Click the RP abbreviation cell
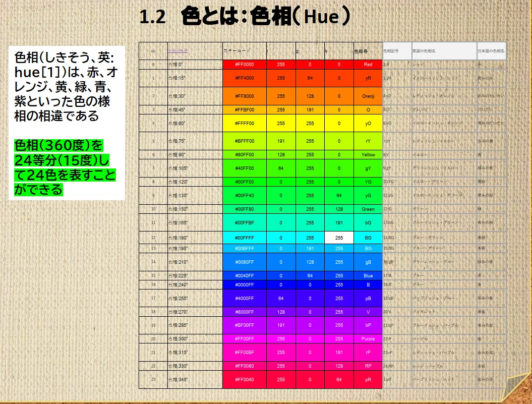Image resolution: width=532 pixels, height=404 pixels. (368, 366)
